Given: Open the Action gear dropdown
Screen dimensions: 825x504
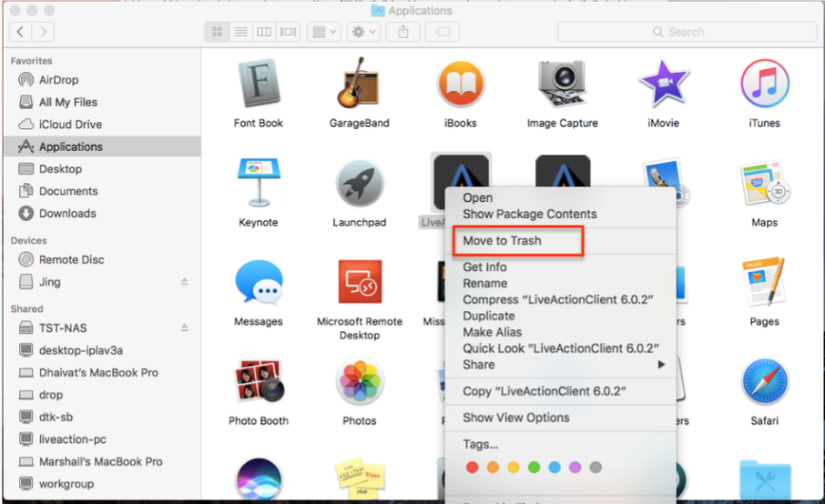Looking at the screenshot, I should coord(363,32).
